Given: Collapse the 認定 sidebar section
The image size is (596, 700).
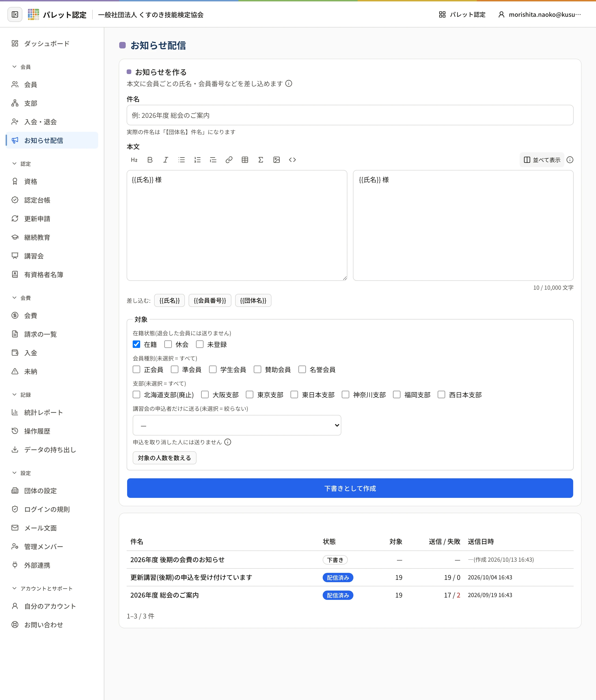Looking at the screenshot, I should pyautogui.click(x=22, y=164).
